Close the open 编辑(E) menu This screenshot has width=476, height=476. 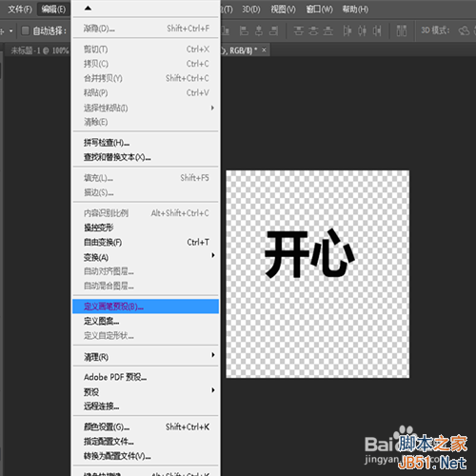[x=53, y=10]
